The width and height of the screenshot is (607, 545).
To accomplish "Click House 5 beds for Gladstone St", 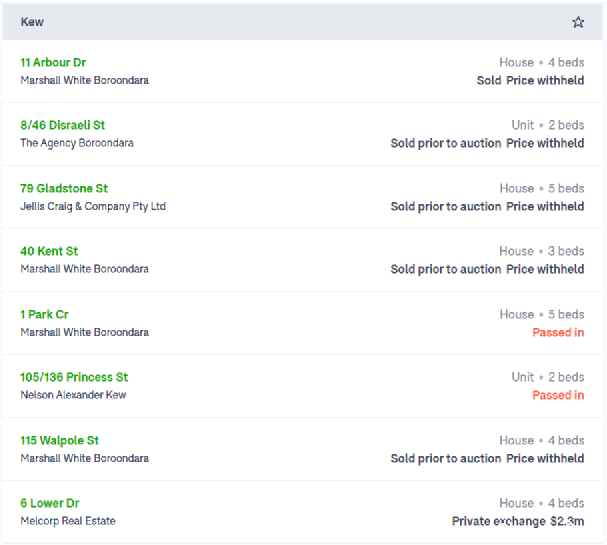I will pos(542,189).
